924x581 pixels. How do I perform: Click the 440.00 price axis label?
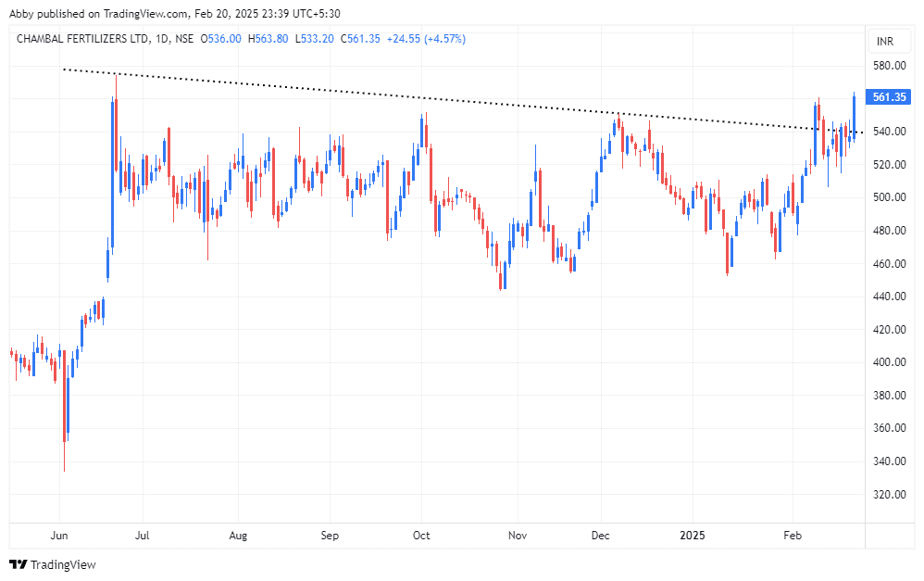click(x=889, y=297)
